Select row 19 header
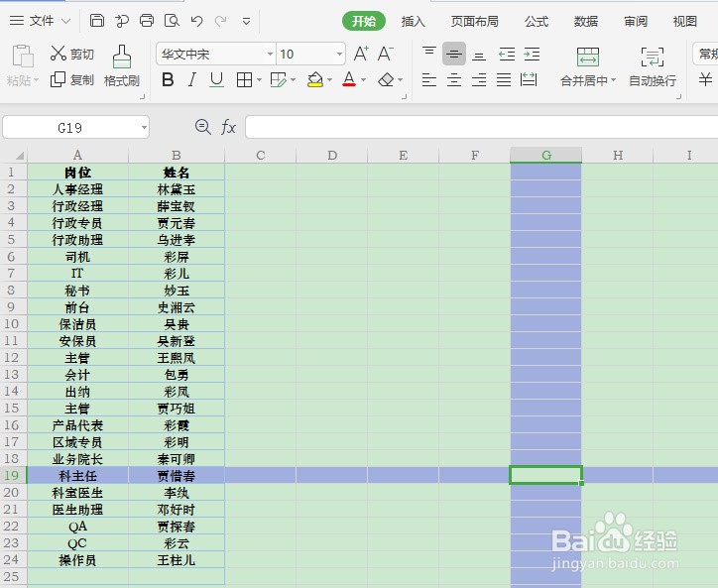This screenshot has height=588, width=718. point(13,475)
